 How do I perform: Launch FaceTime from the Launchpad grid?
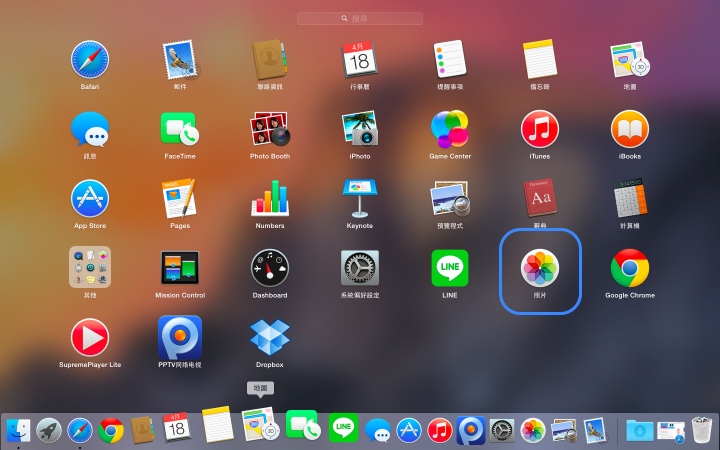click(180, 129)
